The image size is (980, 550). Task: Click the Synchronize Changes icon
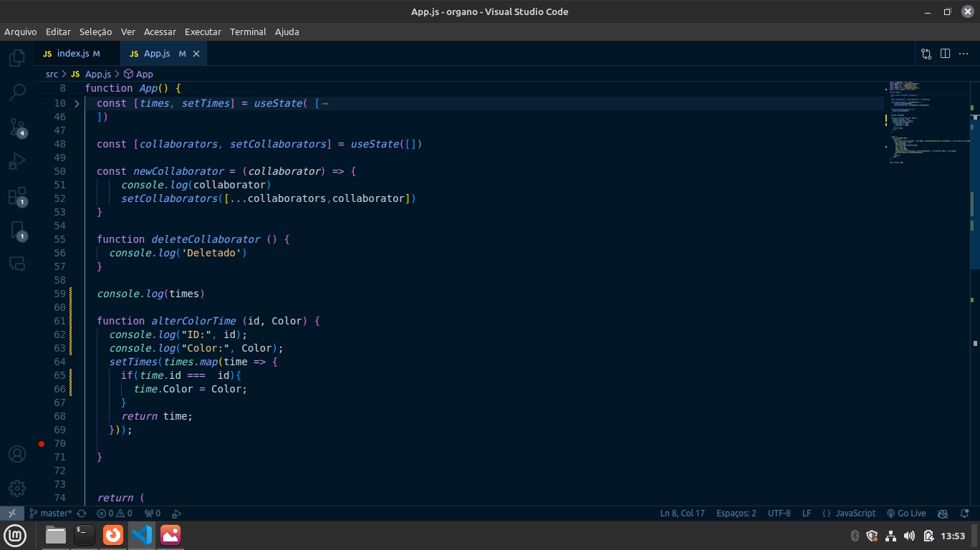(x=82, y=513)
